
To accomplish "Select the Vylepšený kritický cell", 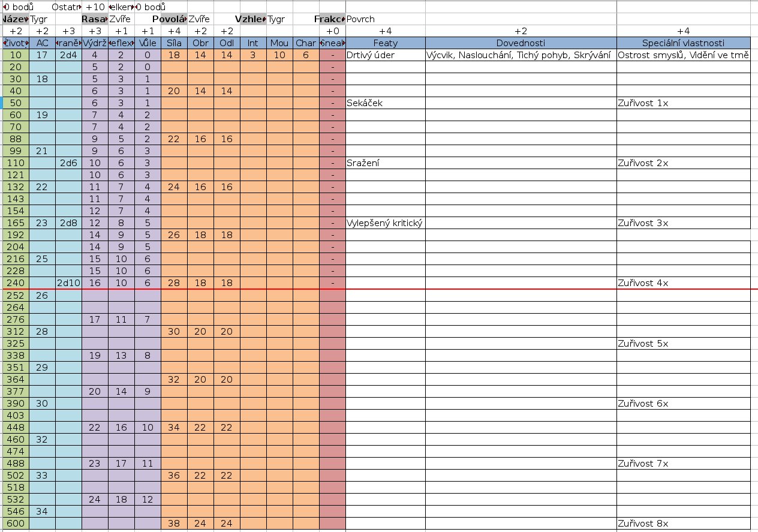I will click(x=385, y=223).
